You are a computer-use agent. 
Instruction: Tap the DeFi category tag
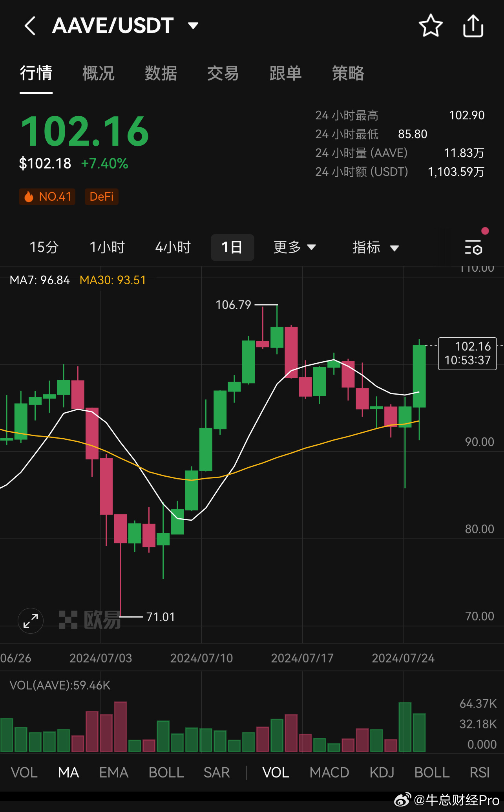click(x=102, y=196)
